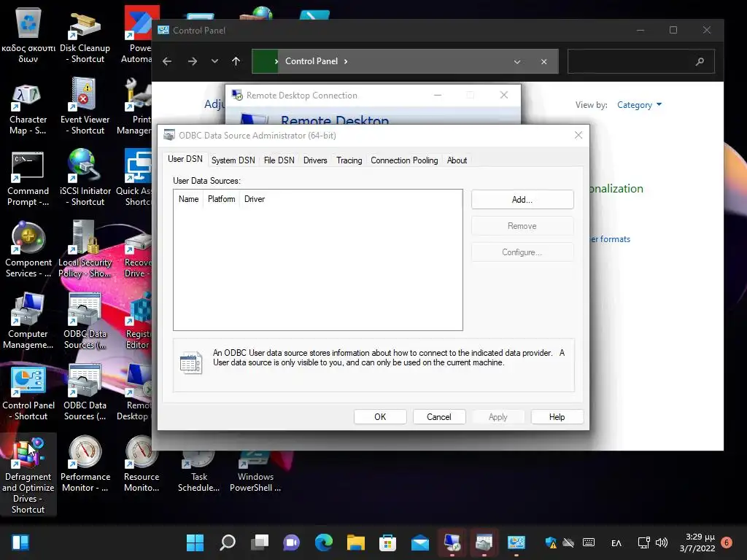Open Microsoft Store from taskbar
The height and width of the screenshot is (560, 747).
pos(388,542)
